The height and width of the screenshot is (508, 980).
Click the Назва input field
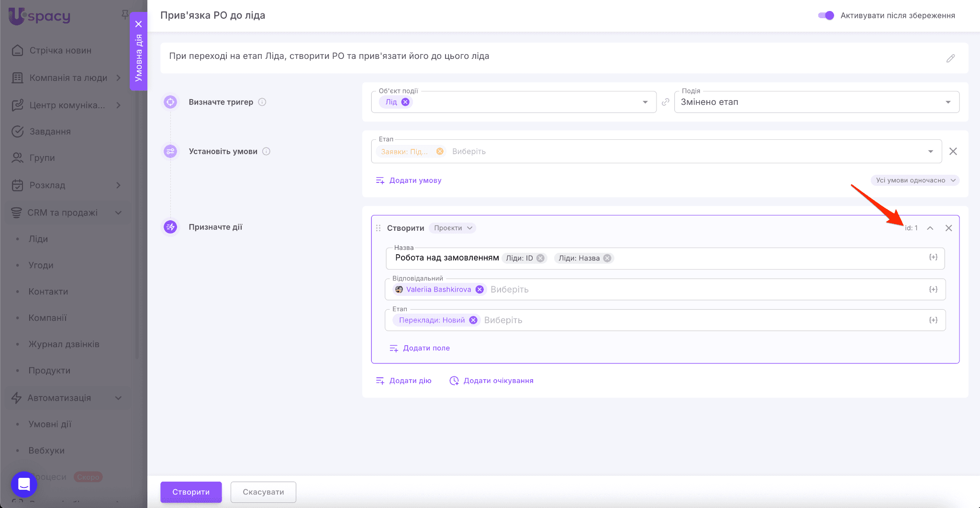pos(766,258)
